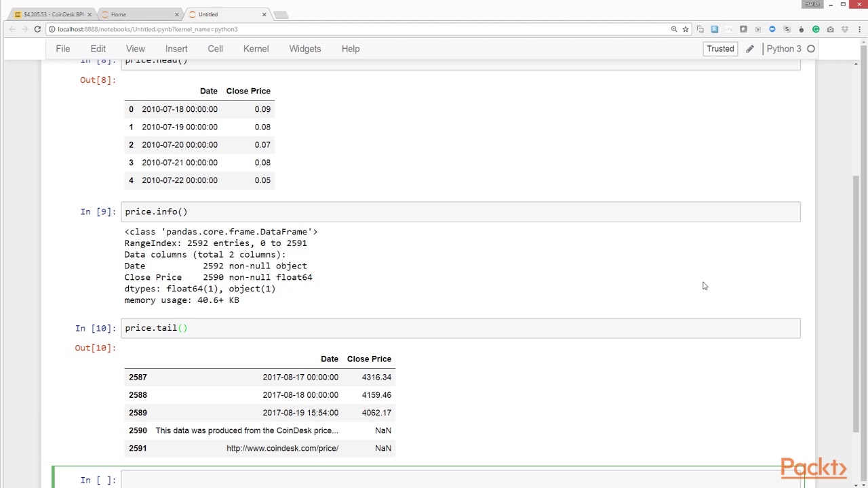The height and width of the screenshot is (488, 868).
Task: Open the Help menu
Action: click(351, 49)
